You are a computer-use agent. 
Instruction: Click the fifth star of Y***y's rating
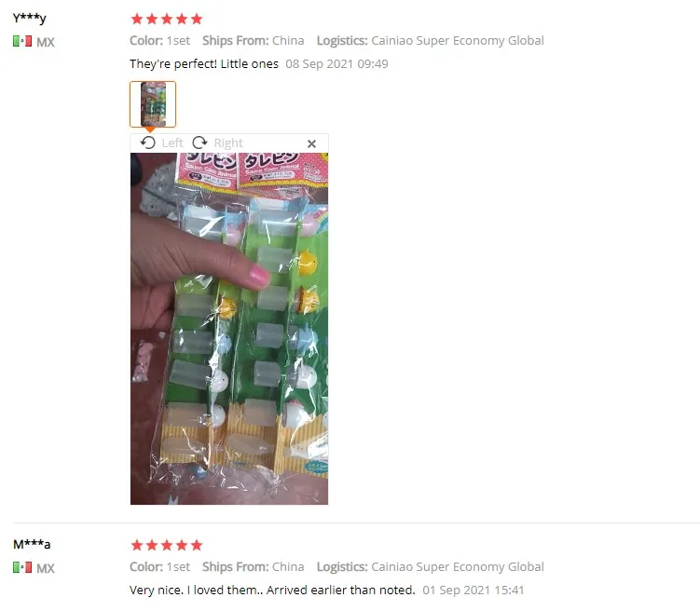197,19
